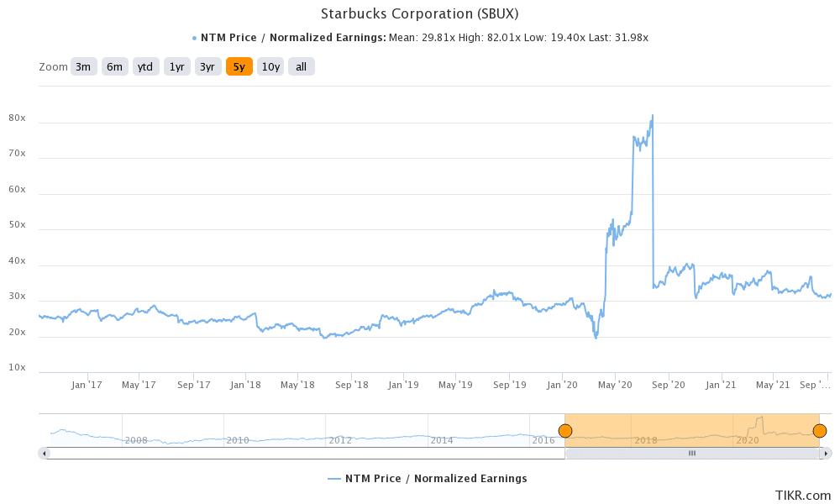840x504 pixels.
Task: Click the 2010 label in navigator
Action: [x=238, y=440]
